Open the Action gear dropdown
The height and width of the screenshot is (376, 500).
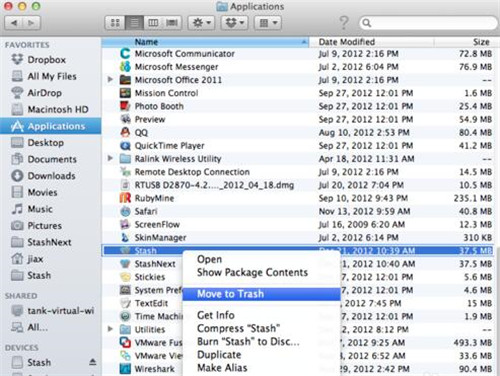(201, 23)
